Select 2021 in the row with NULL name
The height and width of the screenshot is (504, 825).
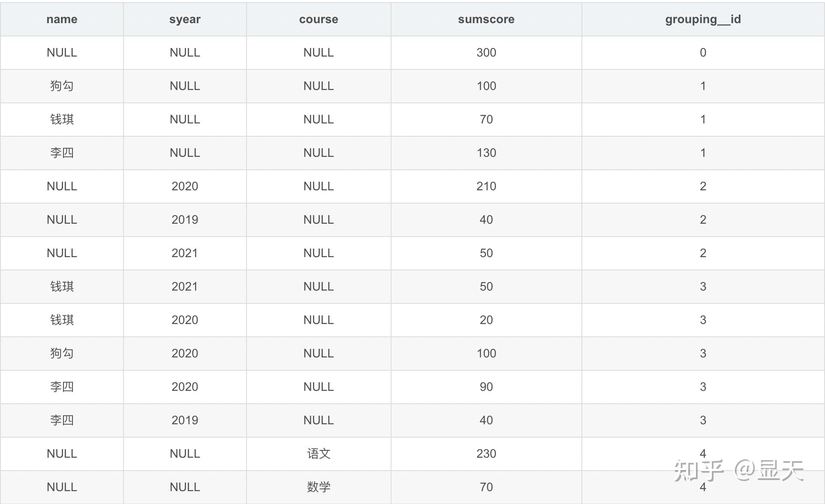point(185,253)
